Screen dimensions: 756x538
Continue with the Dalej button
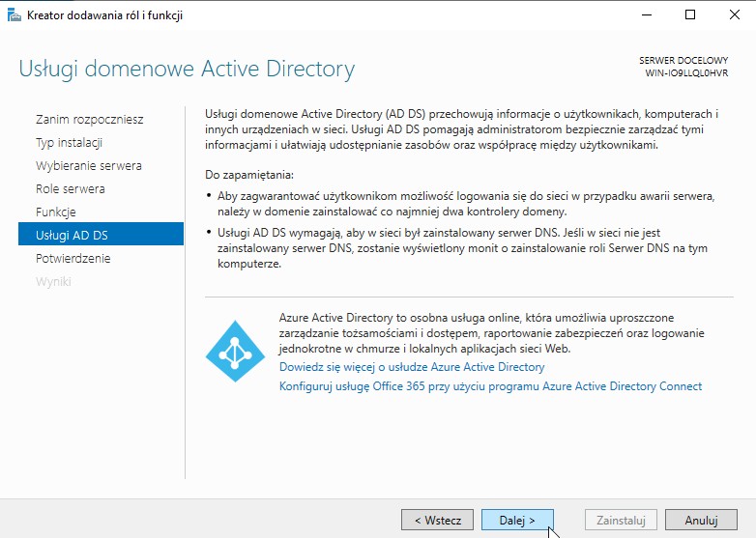click(517, 520)
